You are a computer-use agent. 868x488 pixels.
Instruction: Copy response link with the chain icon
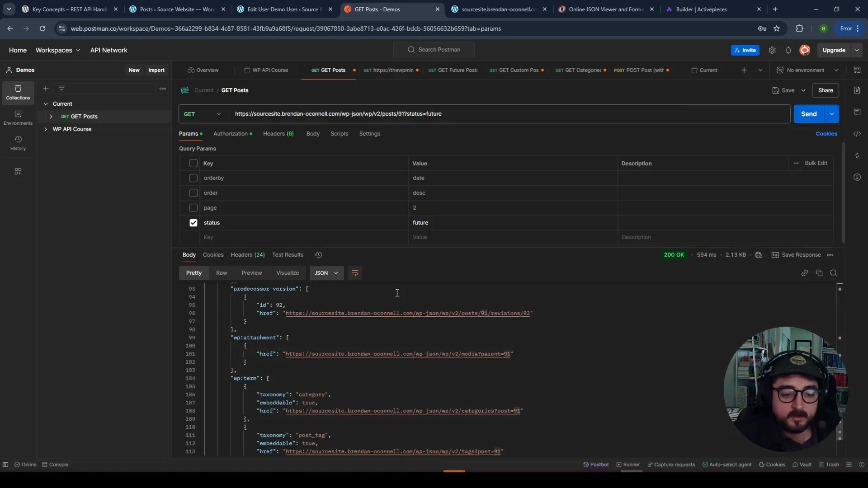coord(805,273)
